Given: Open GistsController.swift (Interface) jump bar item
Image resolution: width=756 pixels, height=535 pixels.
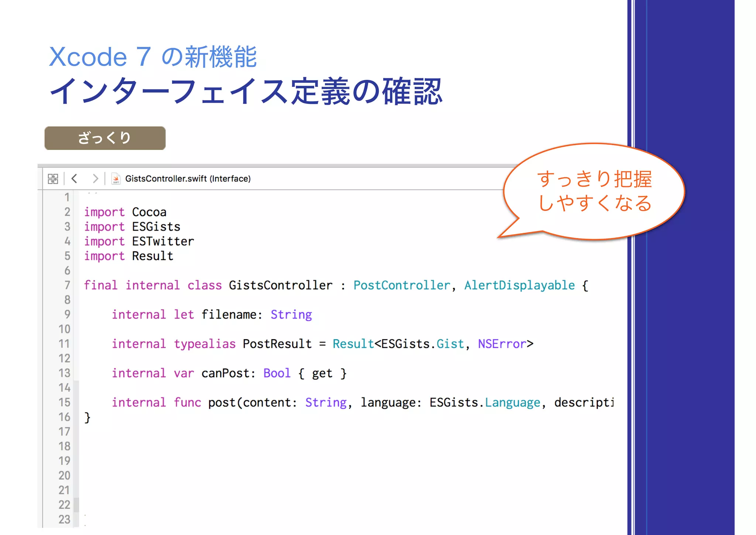Looking at the screenshot, I should point(188,179).
